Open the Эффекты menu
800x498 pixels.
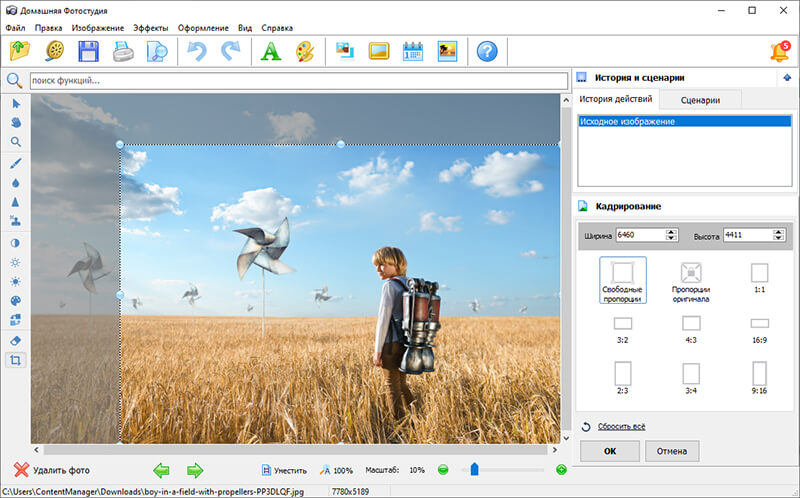[150, 28]
